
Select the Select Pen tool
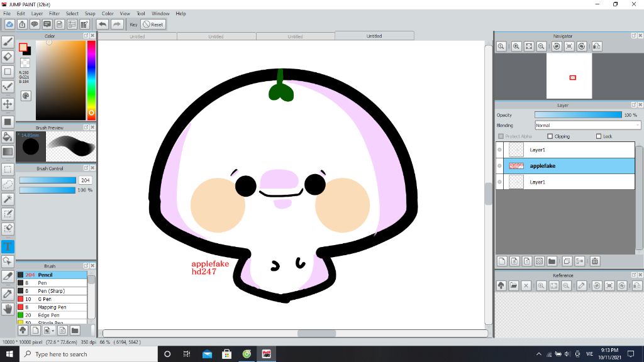[8, 214]
